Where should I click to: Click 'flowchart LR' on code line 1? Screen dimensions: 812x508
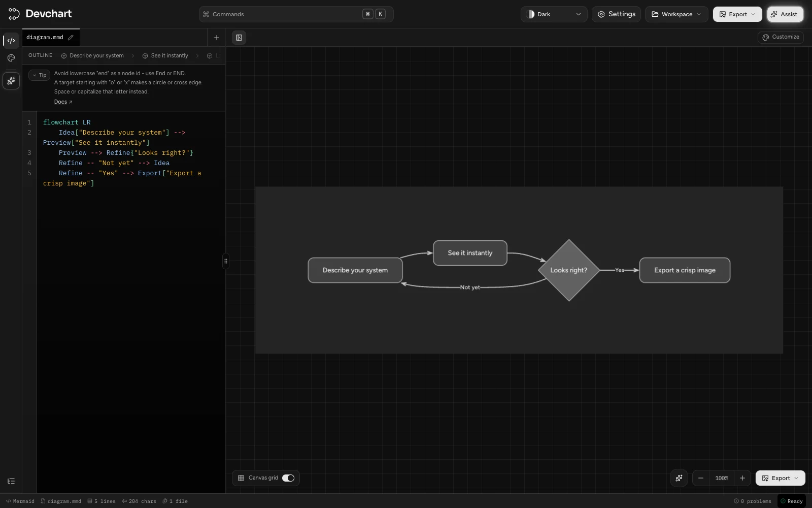pos(66,122)
